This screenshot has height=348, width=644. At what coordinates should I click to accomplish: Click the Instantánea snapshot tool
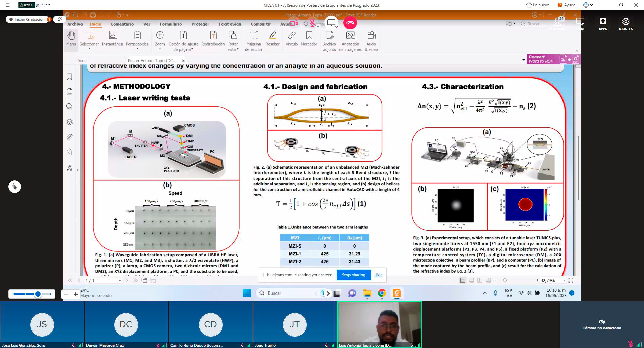(x=112, y=39)
